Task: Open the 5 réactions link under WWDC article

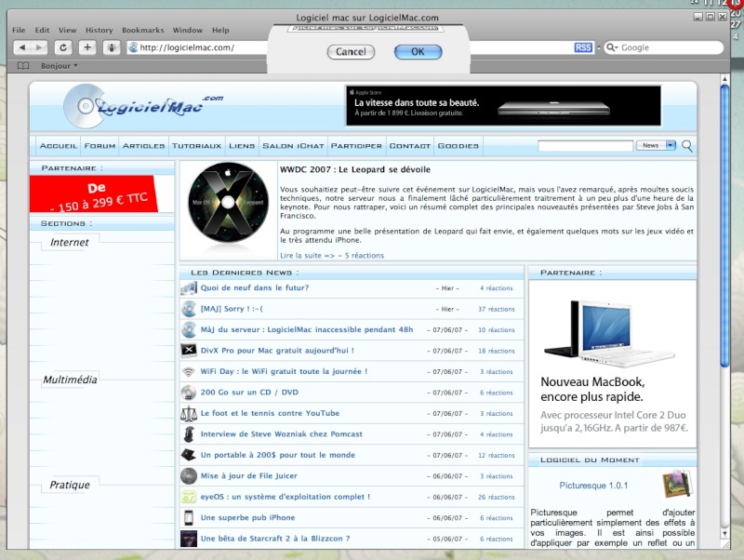Action: [x=365, y=255]
